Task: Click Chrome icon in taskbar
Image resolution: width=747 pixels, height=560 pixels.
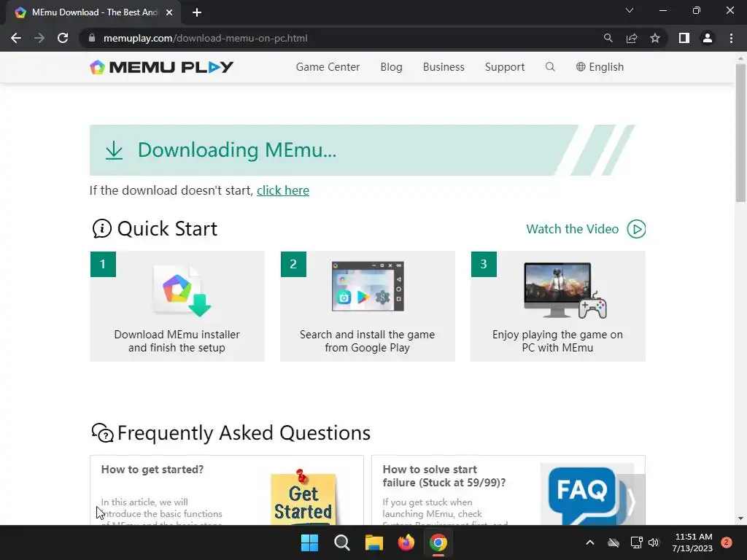Action: [x=438, y=542]
